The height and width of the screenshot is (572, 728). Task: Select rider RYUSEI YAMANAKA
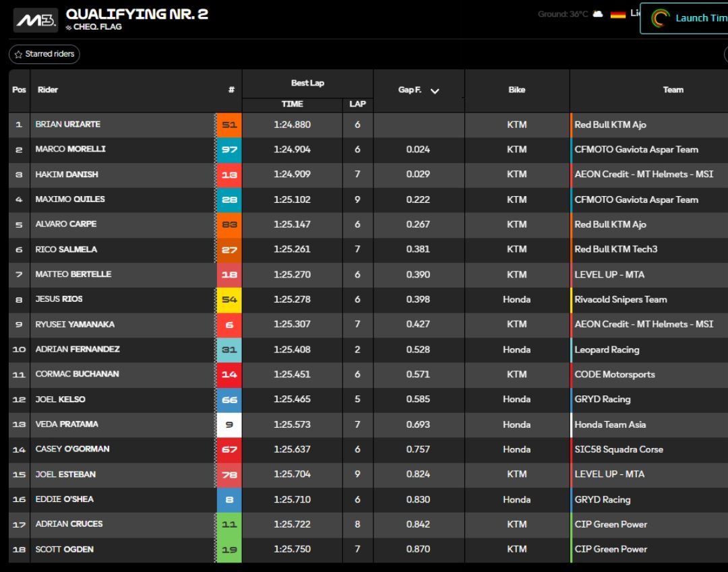coord(75,324)
